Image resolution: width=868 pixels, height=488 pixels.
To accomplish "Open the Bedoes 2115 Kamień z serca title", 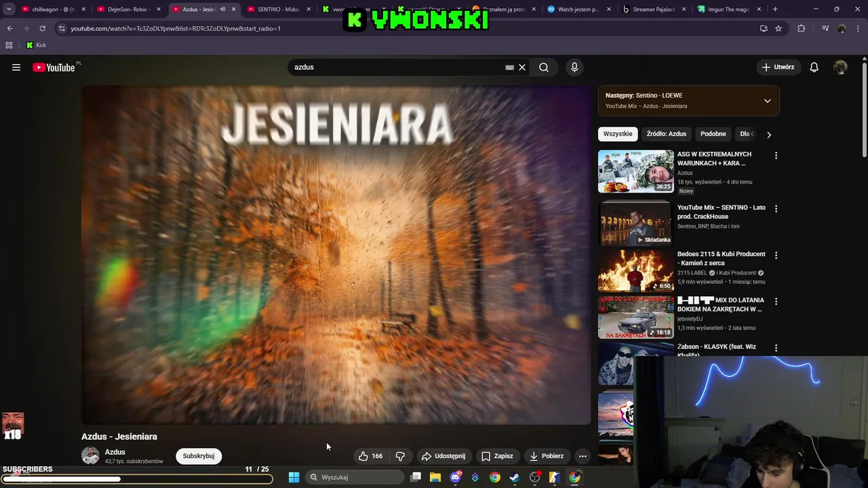I will 722,258.
